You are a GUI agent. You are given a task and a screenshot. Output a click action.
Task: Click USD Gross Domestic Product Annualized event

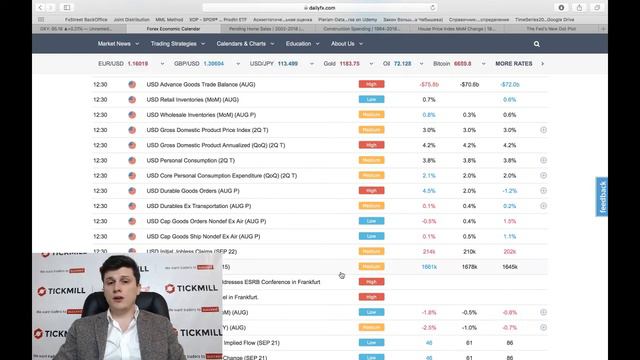(x=216, y=145)
